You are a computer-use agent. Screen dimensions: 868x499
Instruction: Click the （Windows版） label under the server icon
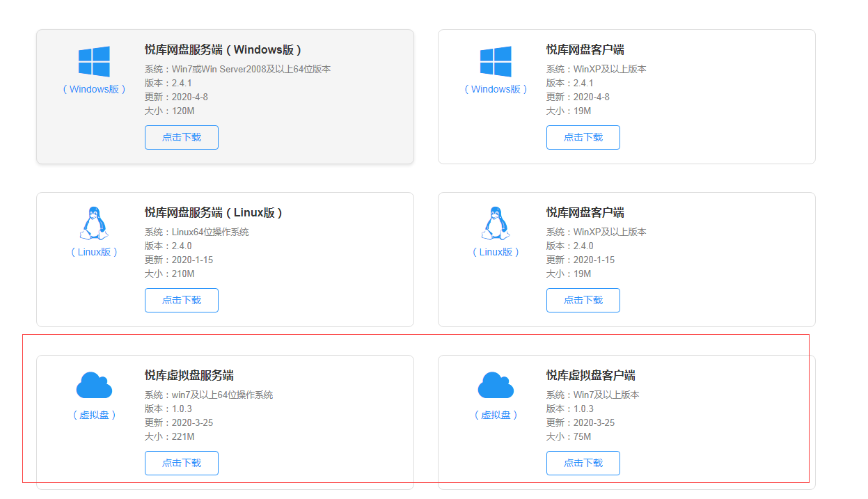(x=94, y=89)
